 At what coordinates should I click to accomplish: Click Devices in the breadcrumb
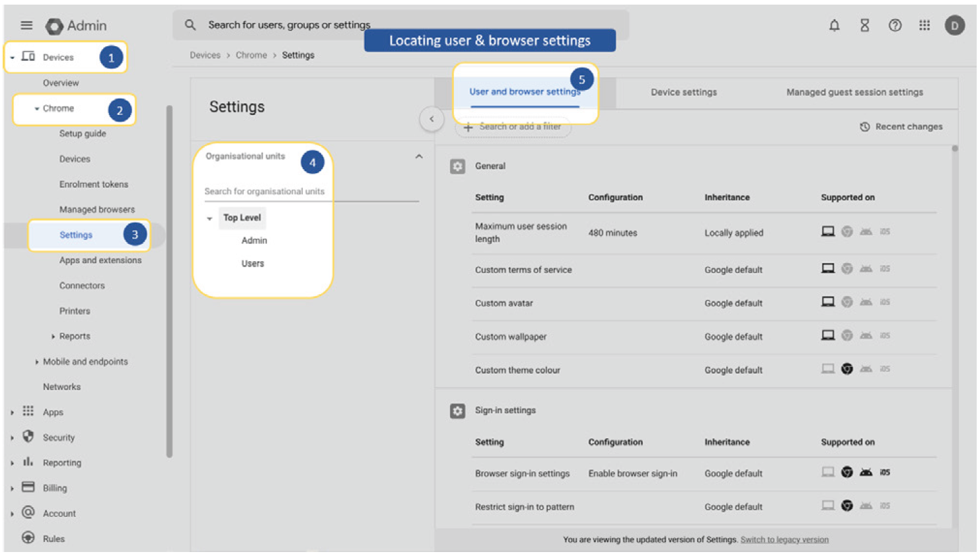click(205, 55)
